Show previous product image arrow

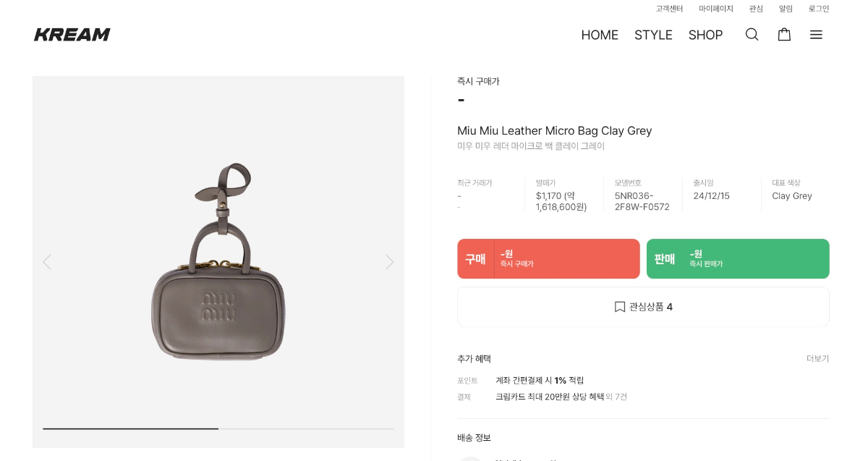pos(47,262)
